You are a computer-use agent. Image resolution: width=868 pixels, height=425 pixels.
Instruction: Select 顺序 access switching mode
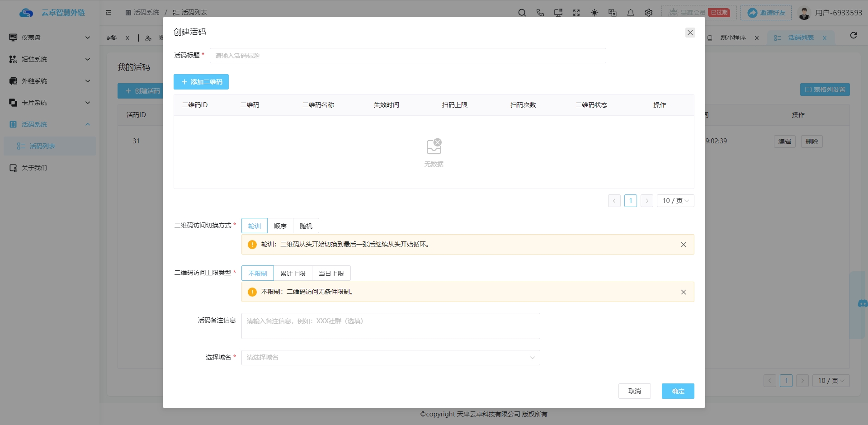tap(280, 226)
